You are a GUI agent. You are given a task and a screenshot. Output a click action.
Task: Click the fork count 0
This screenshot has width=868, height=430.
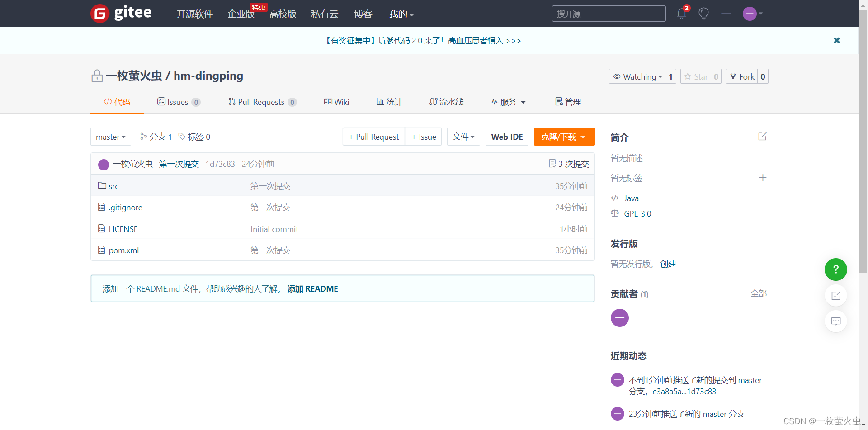click(763, 76)
